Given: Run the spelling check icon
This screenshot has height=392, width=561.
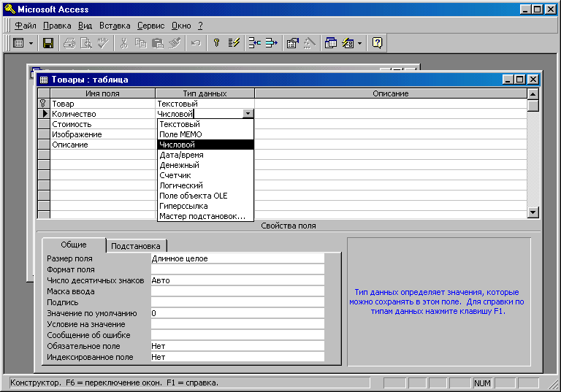Looking at the screenshot, I should [103, 43].
